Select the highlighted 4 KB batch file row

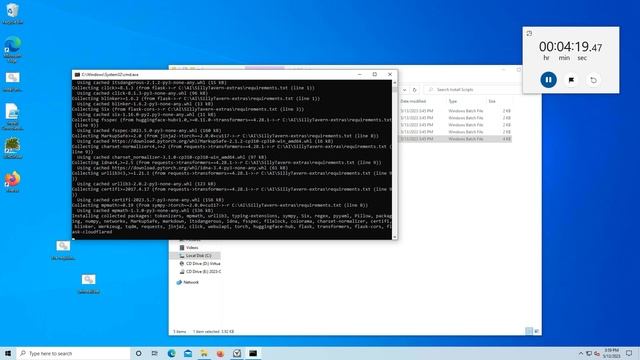tap(455, 139)
